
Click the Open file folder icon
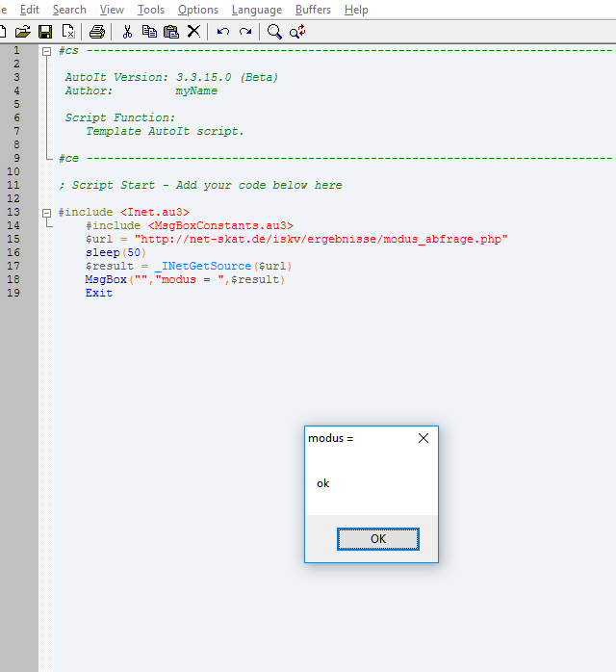(23, 32)
